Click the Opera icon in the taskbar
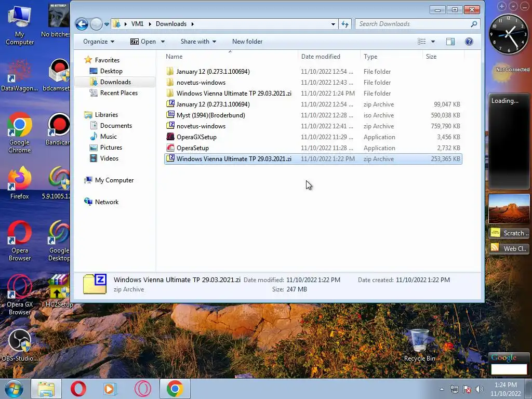 [78, 389]
